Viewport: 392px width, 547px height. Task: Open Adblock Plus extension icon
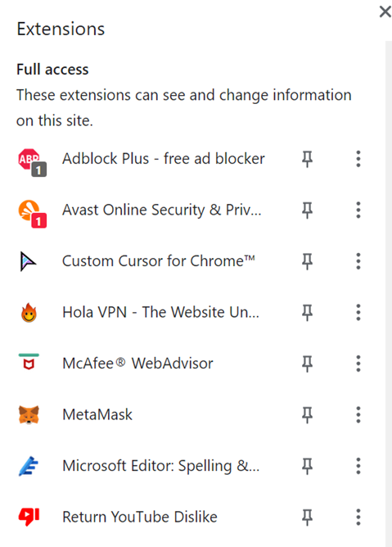(32, 162)
